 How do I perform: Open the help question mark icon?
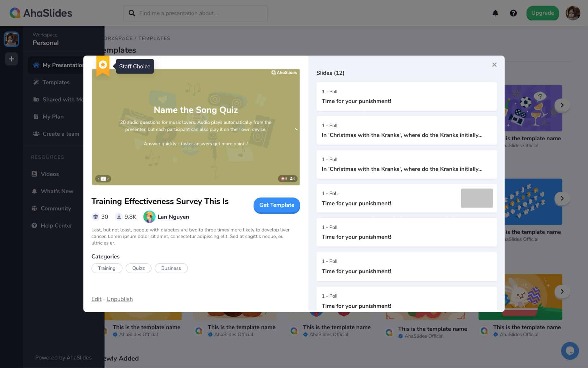pos(514,13)
